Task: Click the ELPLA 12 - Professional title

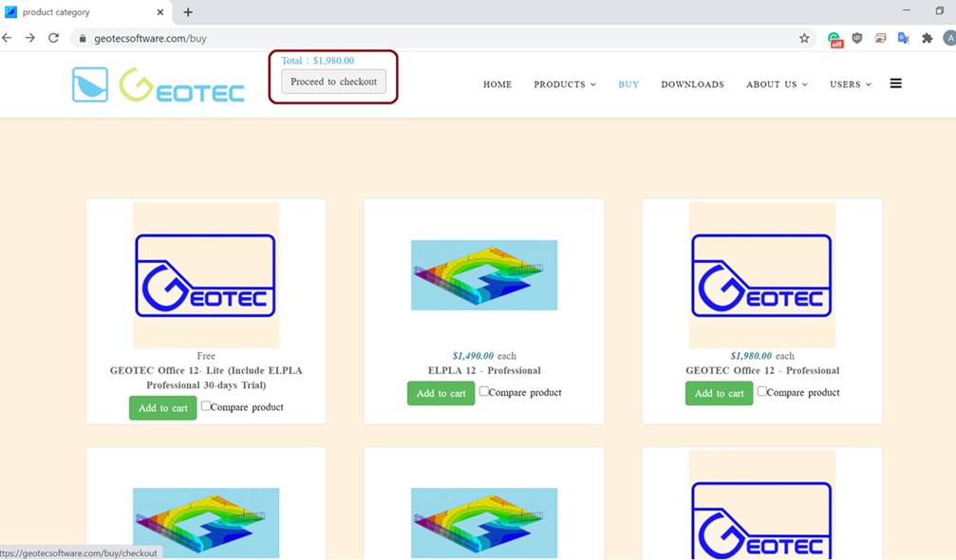Action: 484,370
